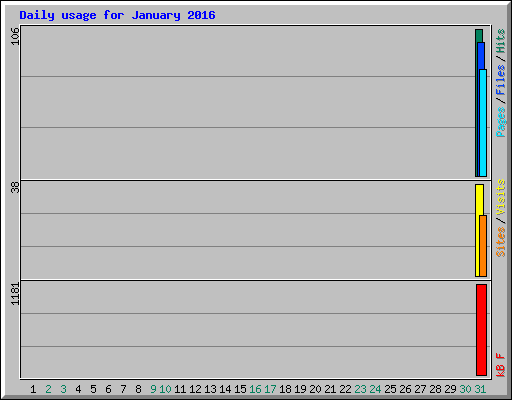Click the red KB F bar

(481, 330)
